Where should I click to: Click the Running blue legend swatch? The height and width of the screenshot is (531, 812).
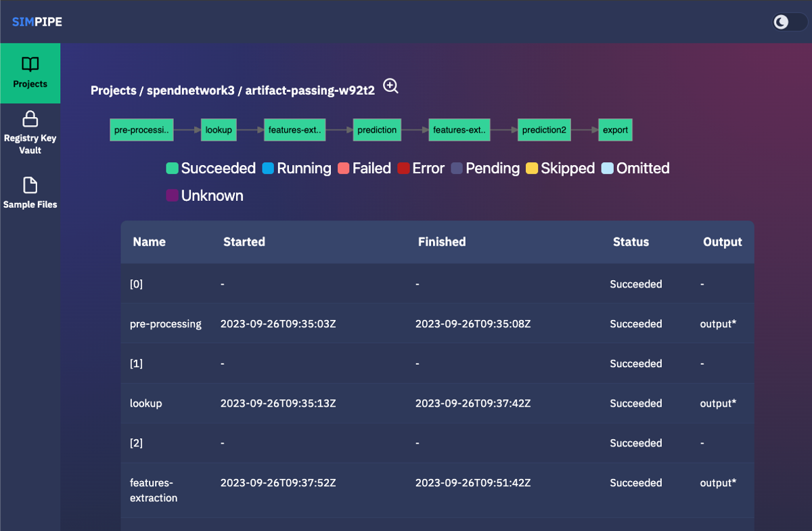click(268, 168)
